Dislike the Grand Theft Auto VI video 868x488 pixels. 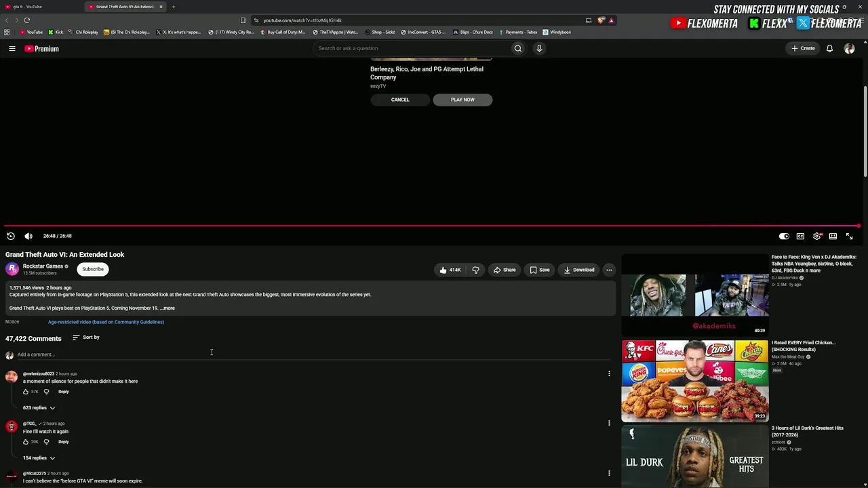click(x=475, y=270)
